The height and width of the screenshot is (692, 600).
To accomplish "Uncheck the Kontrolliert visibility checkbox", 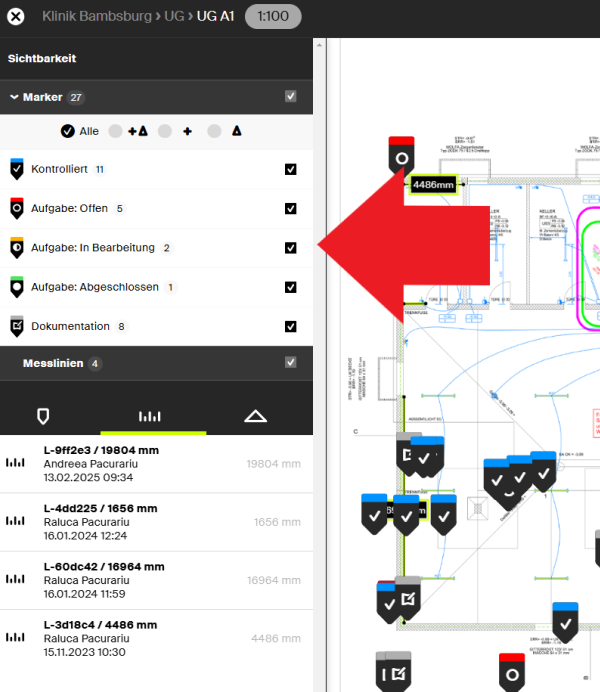I will [291, 169].
